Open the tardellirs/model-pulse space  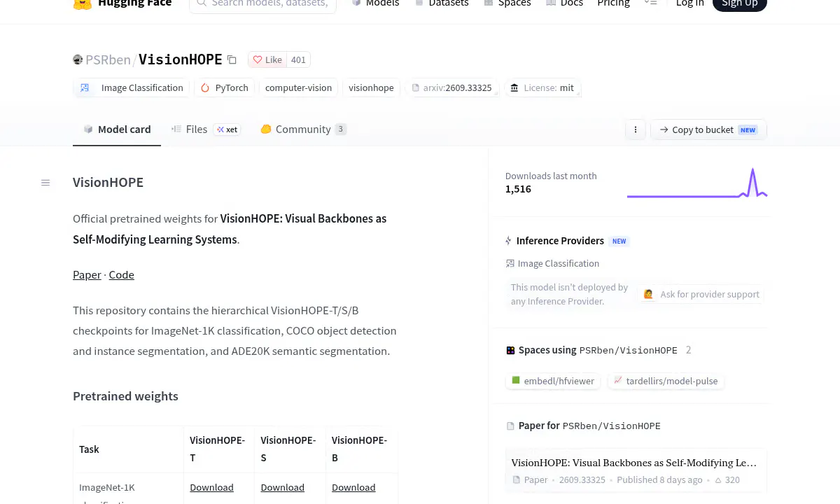[666, 381]
